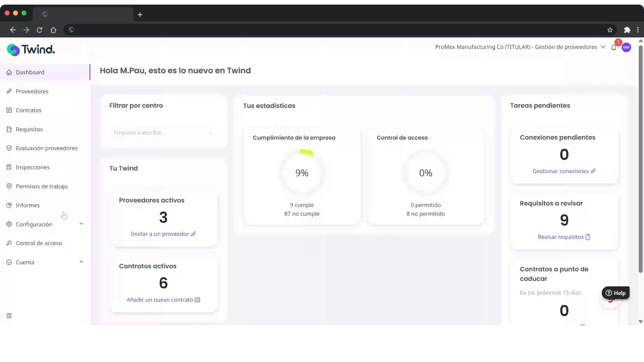Select Inspecciones in the sidebar

coord(33,167)
